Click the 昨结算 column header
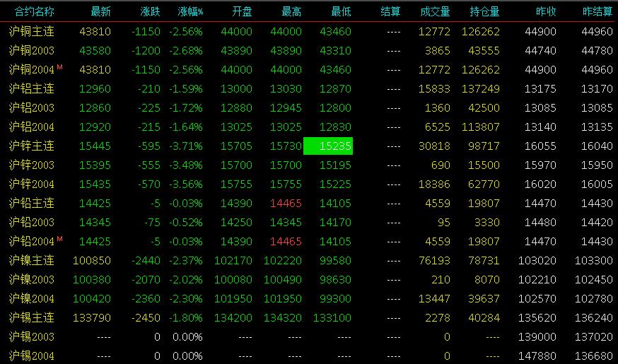 597,12
